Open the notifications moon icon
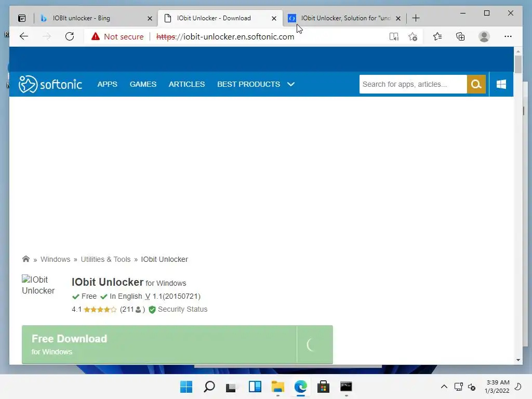The image size is (532, 399). [x=518, y=387]
